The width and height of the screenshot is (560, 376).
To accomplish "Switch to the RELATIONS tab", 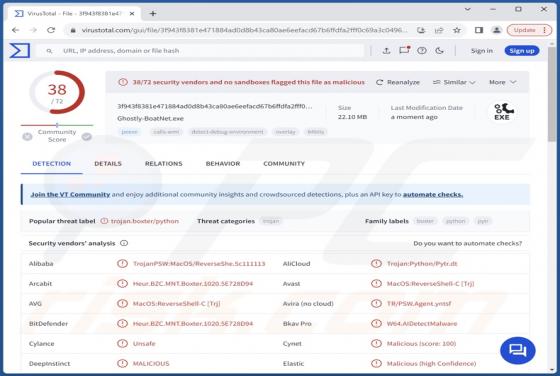I will [164, 164].
